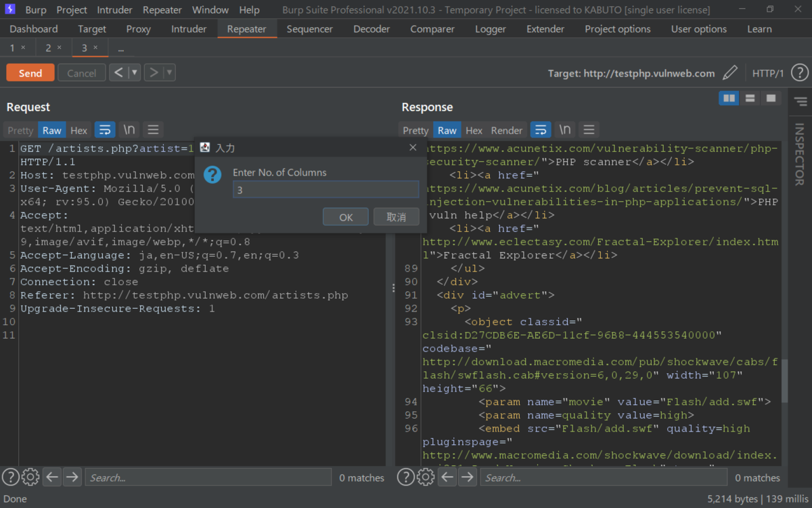Toggle the HTTP/1 protocol selector
This screenshot has width=812, height=508.
(x=768, y=73)
